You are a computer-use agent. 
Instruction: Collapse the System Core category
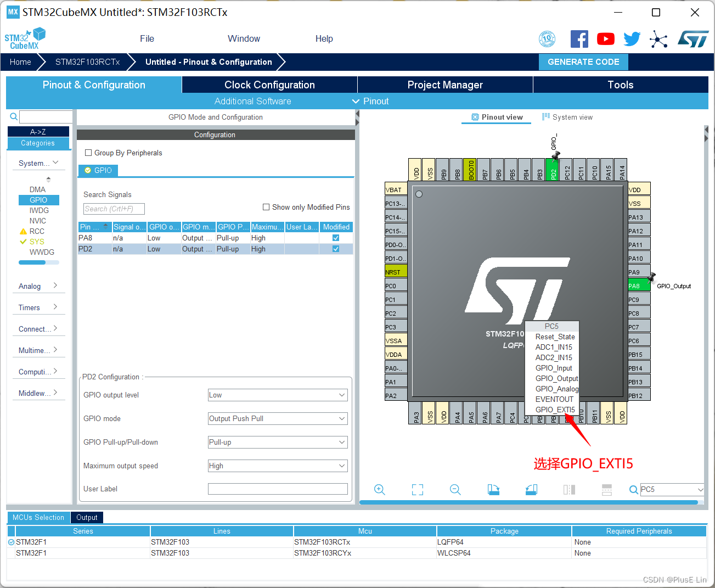(x=38, y=163)
